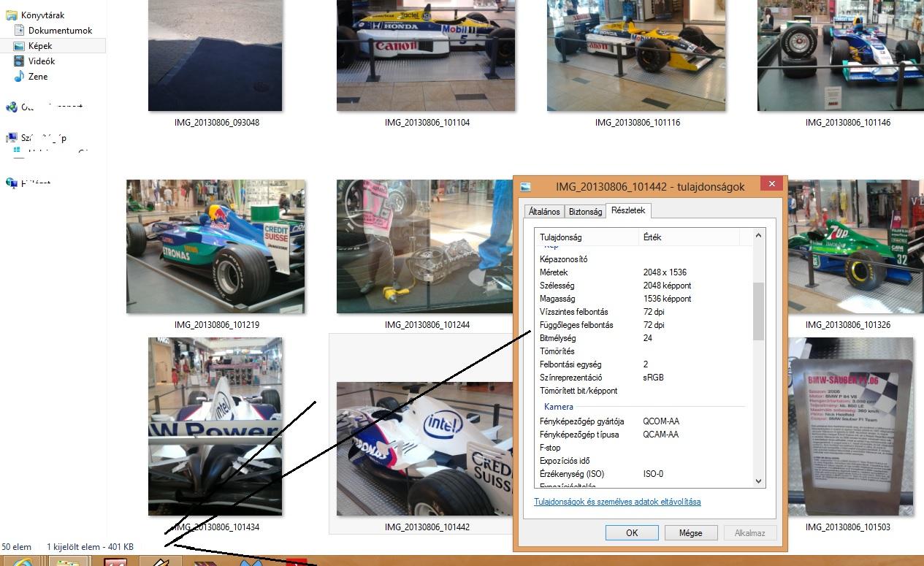Select the Expozíciós idő property row

[643, 461]
